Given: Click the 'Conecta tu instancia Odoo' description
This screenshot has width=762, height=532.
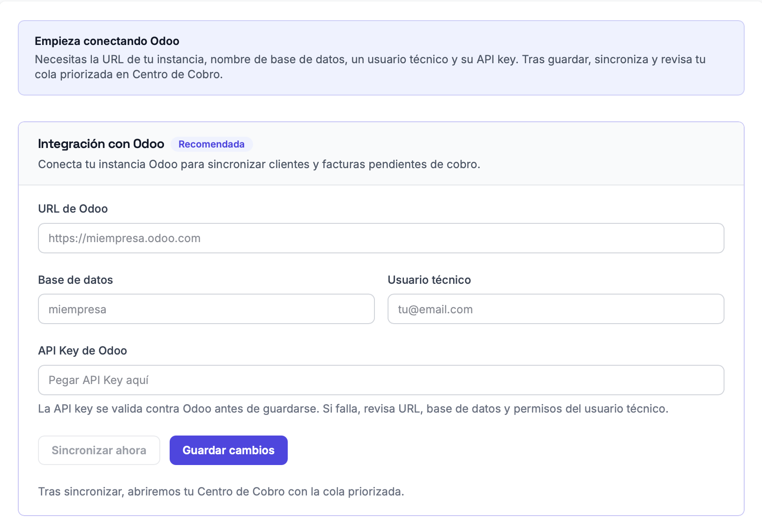Looking at the screenshot, I should [259, 164].
